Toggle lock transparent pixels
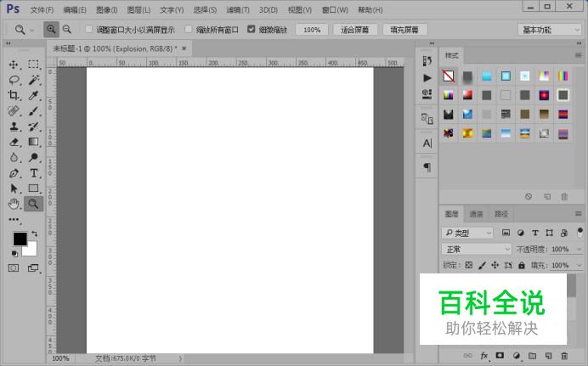588x366 pixels. tap(469, 265)
